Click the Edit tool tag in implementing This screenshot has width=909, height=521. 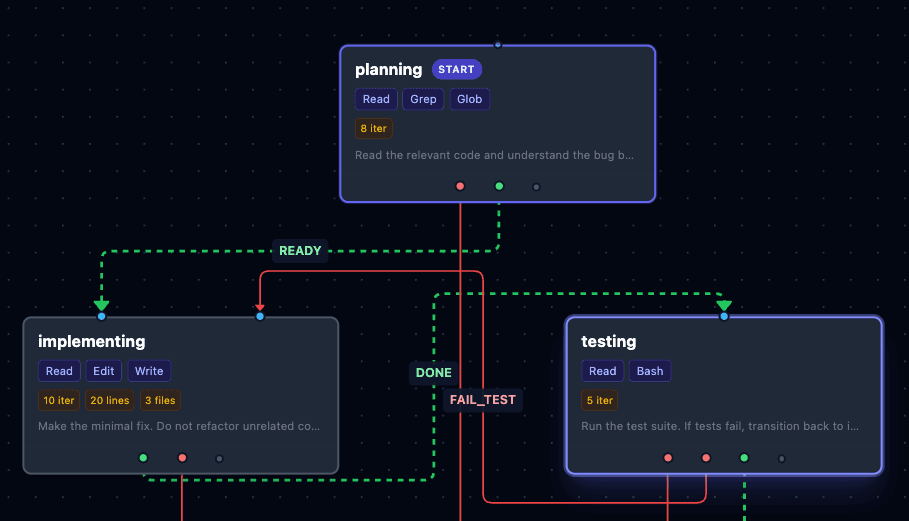pos(104,371)
